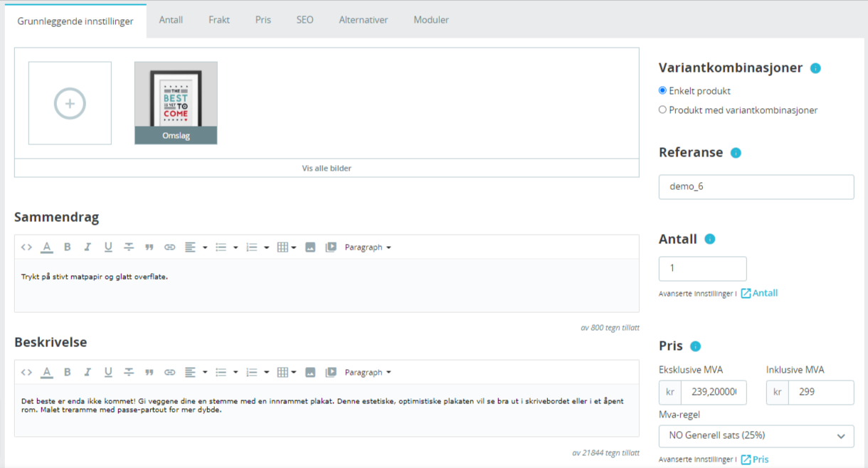Click source code icon in Beskrivelse toolbar

pos(26,373)
